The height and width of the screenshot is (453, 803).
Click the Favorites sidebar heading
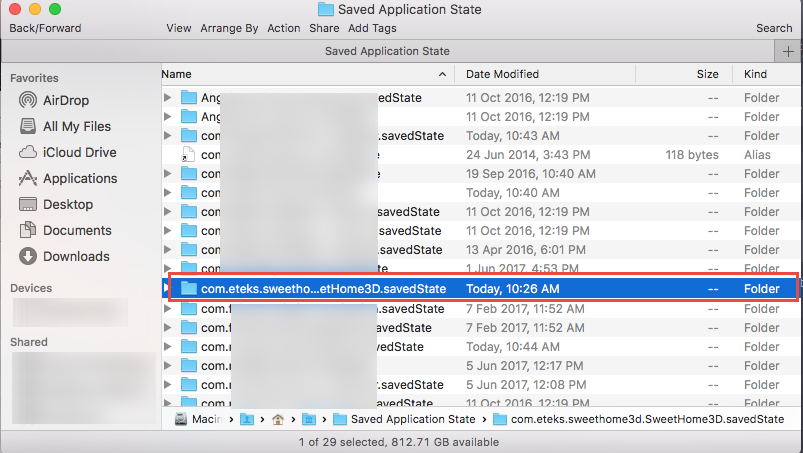(x=34, y=78)
